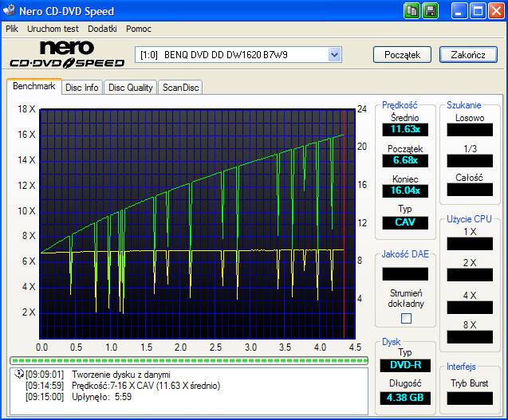Click the red position marker on graph
Image resolution: width=508 pixels, height=420 pixels.
(x=344, y=224)
